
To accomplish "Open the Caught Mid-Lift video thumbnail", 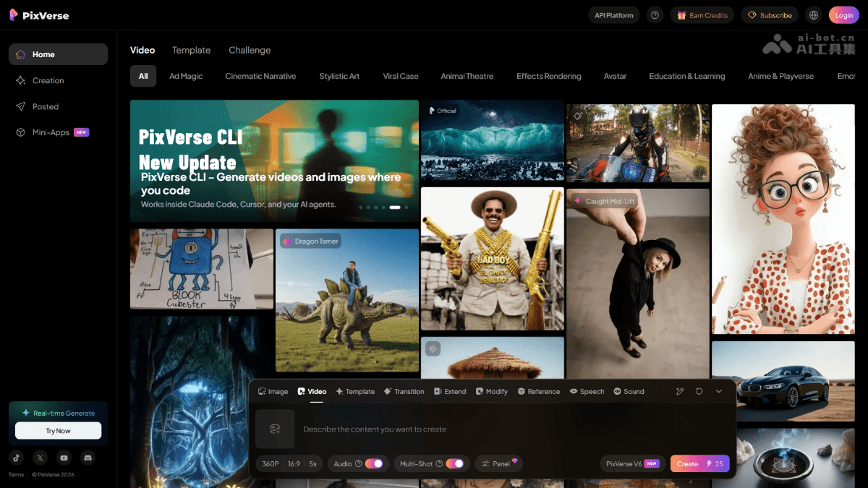I will click(638, 283).
